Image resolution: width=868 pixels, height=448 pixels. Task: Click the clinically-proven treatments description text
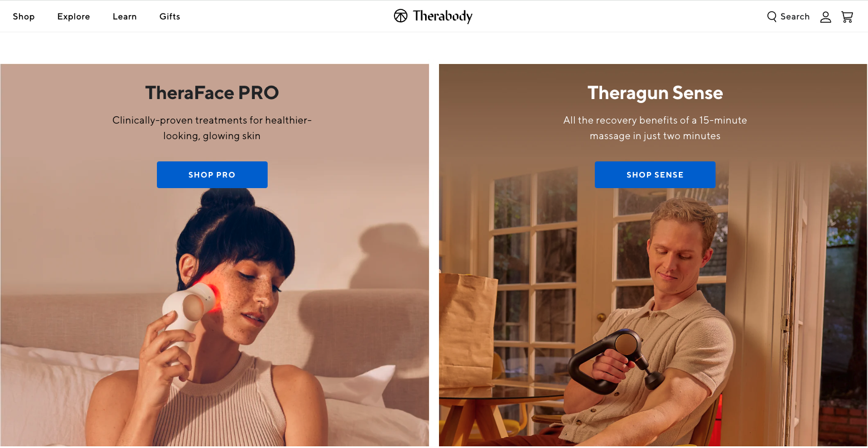[212, 128]
